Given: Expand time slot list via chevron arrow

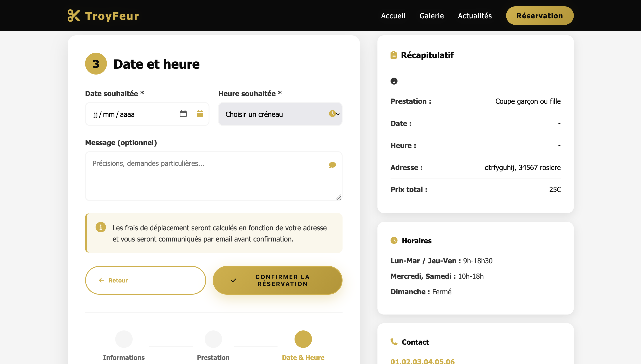Looking at the screenshot, I should (338, 114).
